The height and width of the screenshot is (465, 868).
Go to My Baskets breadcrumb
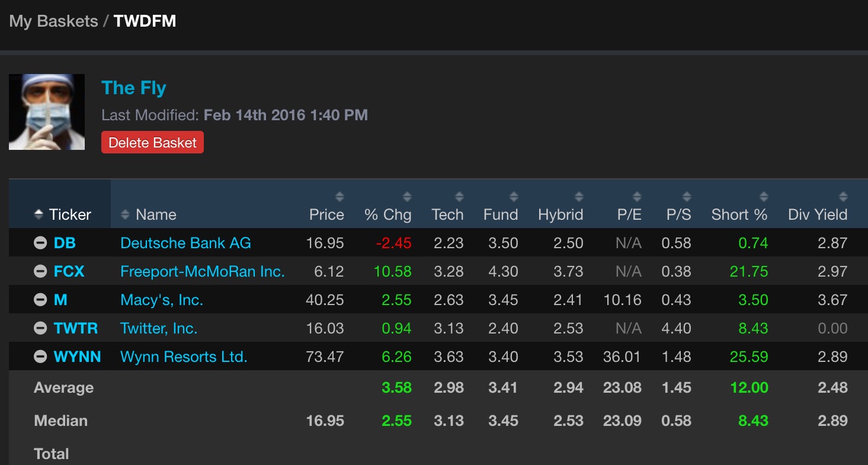tap(53, 21)
